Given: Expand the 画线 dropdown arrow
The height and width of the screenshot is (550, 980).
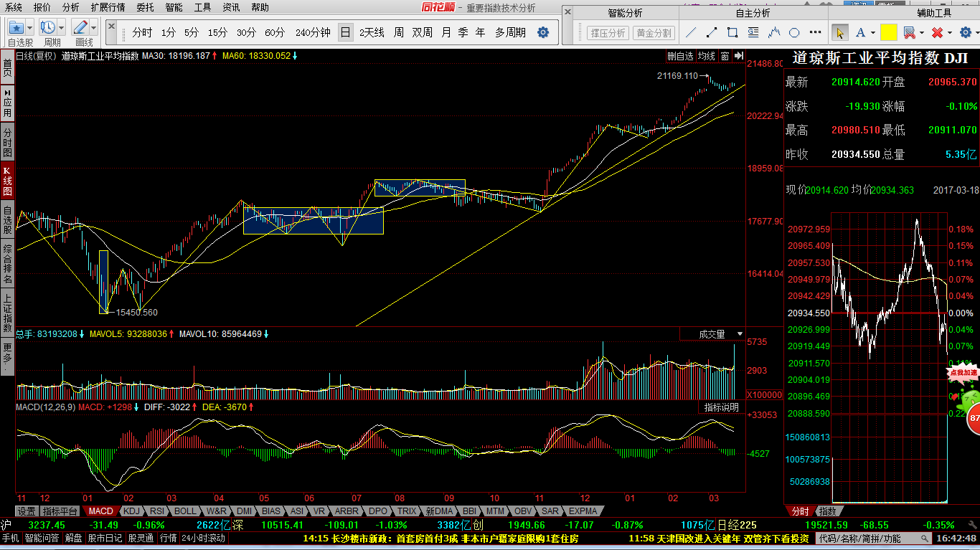Looking at the screenshot, I should coord(94,27).
